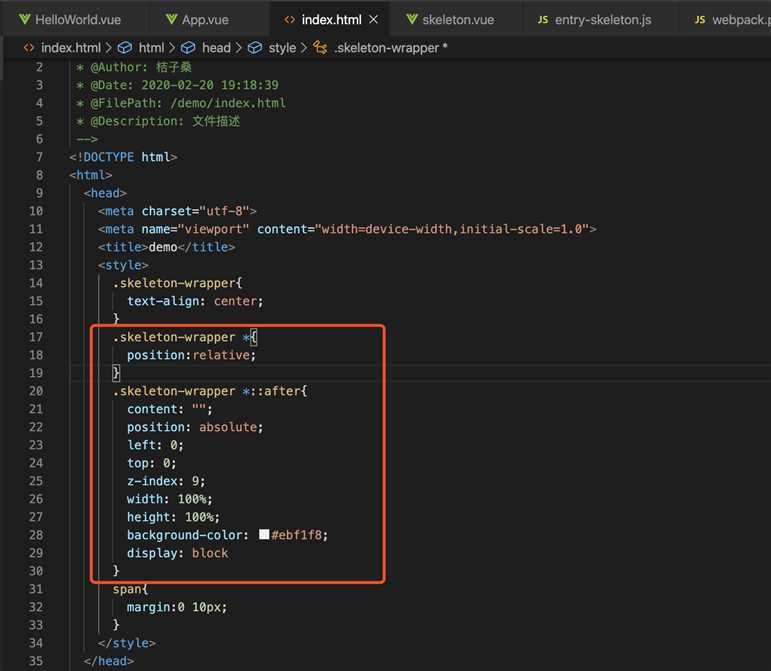Screen dimensions: 771x671
Task: Click the <title>demo</title> line
Action: tap(166, 247)
